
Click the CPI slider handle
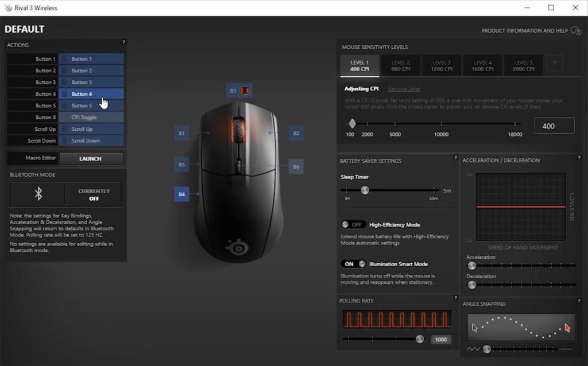tap(352, 123)
